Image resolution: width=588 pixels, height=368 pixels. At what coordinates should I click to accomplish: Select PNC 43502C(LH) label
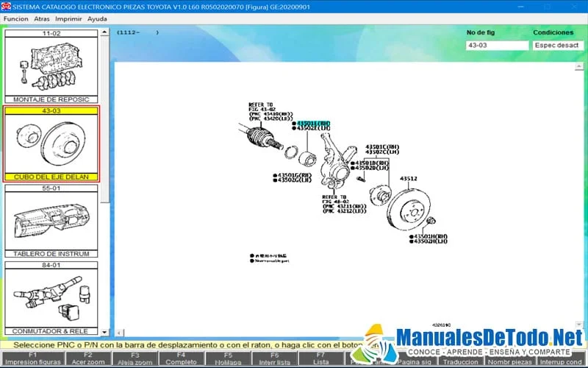382,152
